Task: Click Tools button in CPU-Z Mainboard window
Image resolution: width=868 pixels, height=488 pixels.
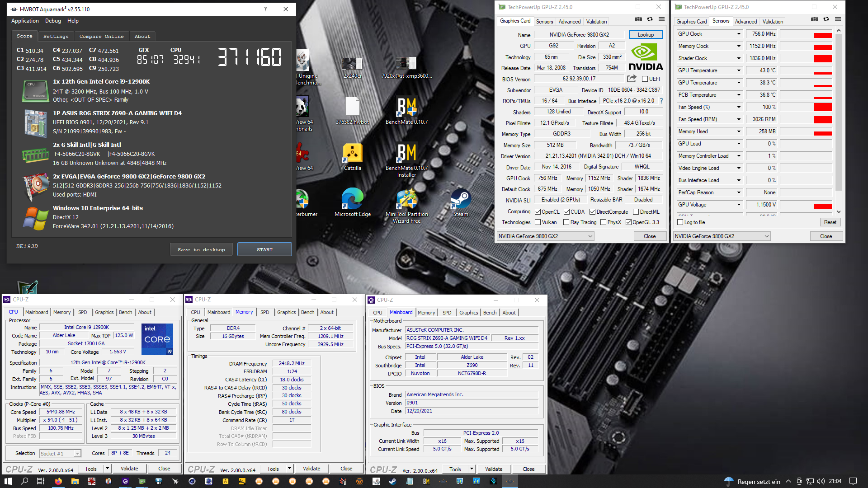Action: tap(455, 469)
